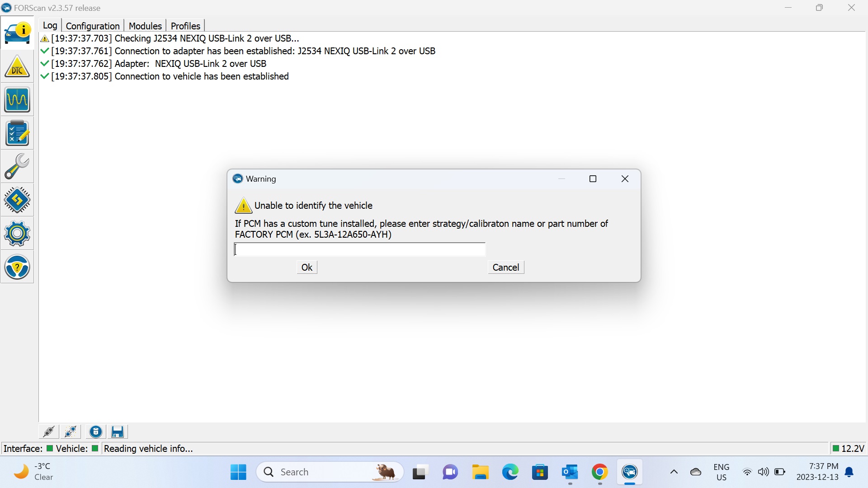Open the gear settings section
The image size is (868, 488).
[17, 234]
